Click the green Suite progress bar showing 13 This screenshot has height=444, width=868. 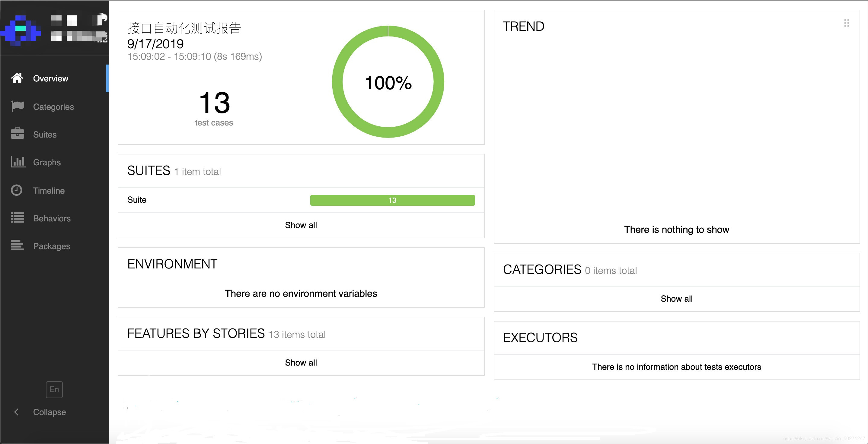pyautogui.click(x=393, y=200)
